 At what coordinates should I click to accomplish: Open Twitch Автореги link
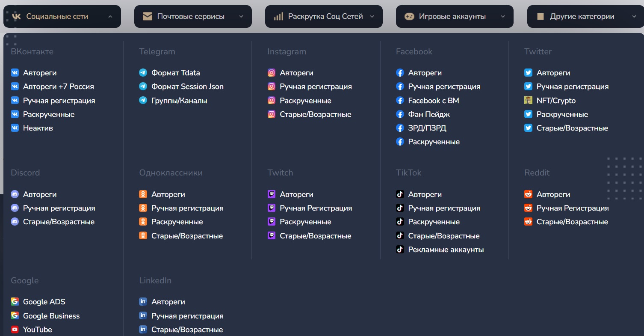pos(297,194)
